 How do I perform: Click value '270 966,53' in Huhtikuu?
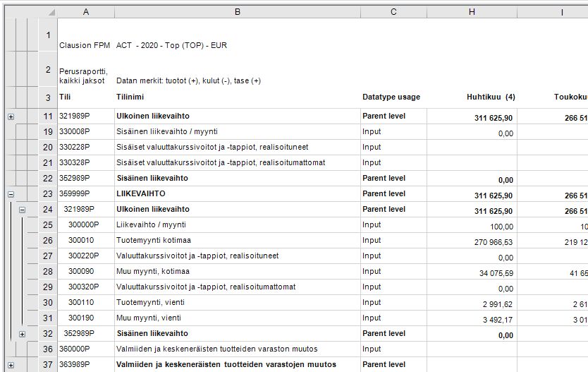[x=472, y=241]
